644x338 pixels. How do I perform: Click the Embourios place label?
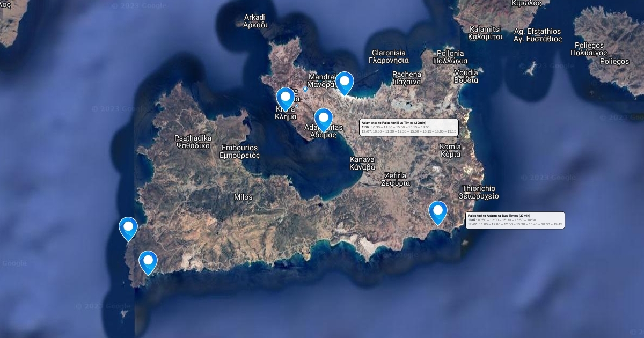239,151
